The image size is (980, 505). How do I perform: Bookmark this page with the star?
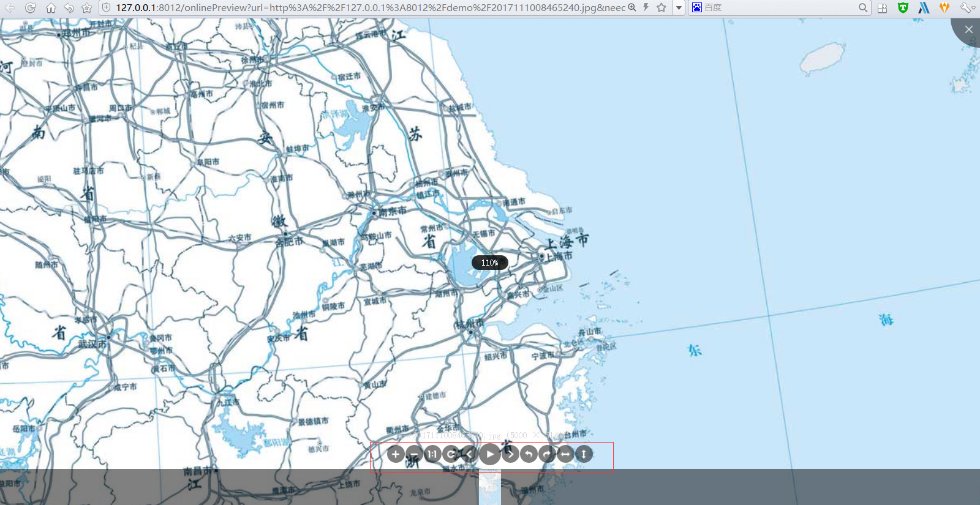pos(661,7)
